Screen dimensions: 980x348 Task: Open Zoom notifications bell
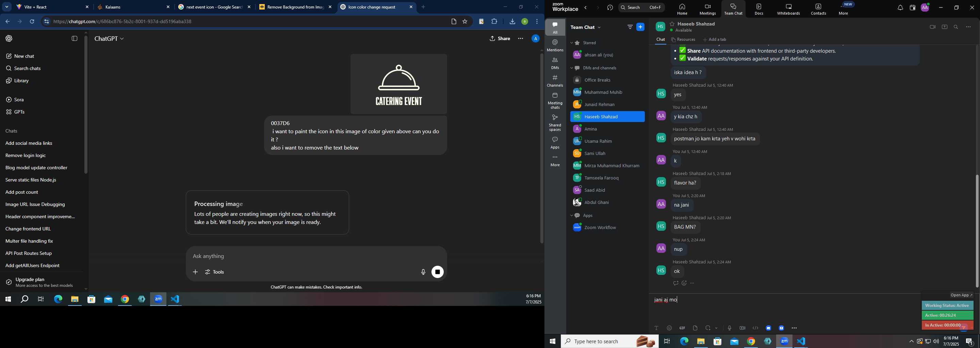coord(900,7)
